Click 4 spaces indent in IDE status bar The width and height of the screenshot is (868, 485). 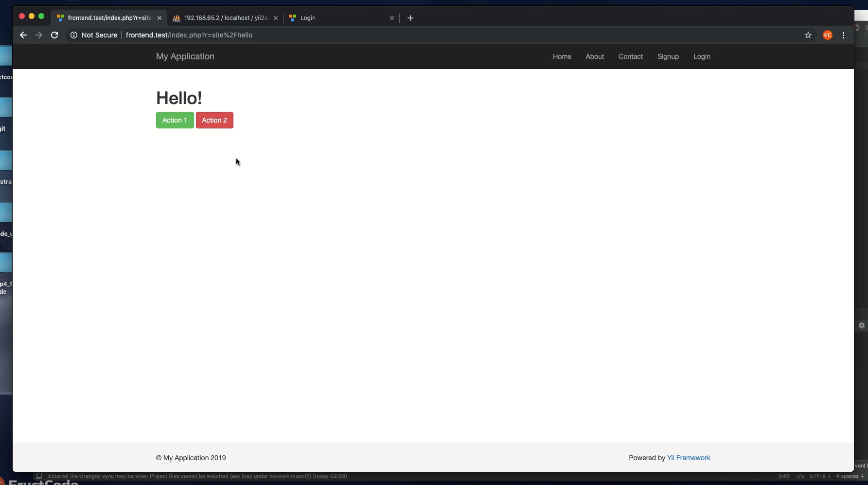pos(850,476)
